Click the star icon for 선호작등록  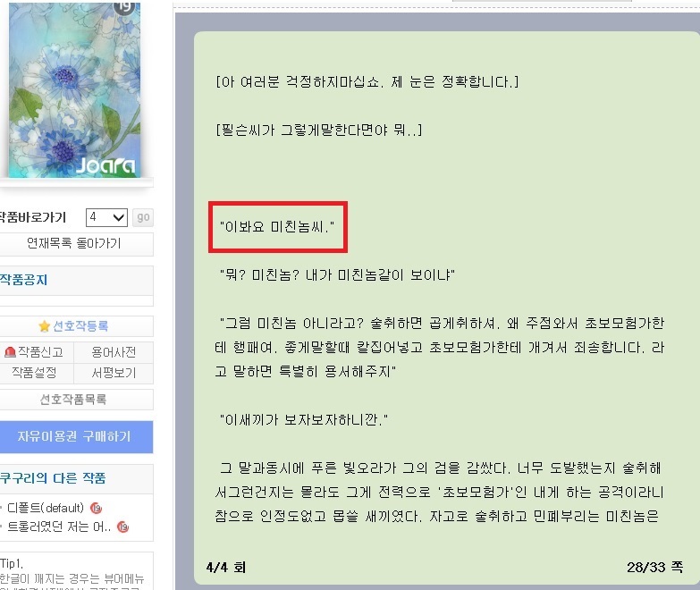(x=44, y=326)
